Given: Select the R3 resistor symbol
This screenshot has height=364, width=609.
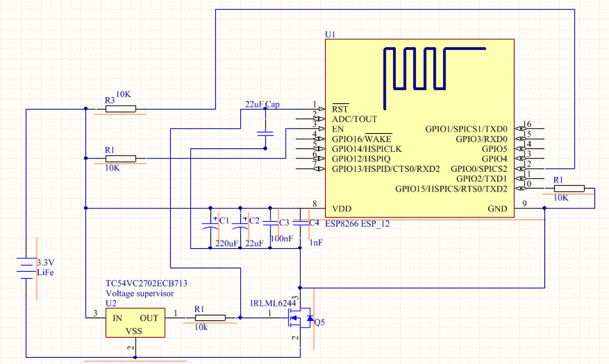Looking at the screenshot, I should pyautogui.click(x=120, y=109).
